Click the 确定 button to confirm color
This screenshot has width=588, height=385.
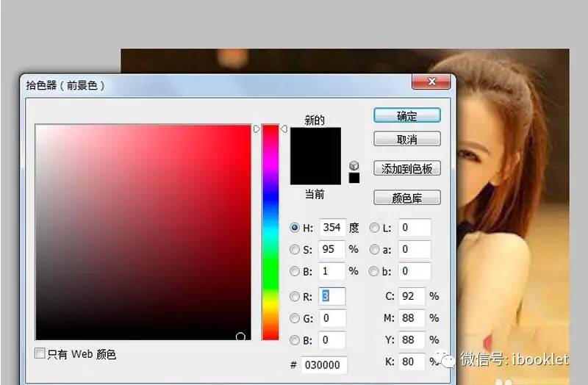point(407,115)
